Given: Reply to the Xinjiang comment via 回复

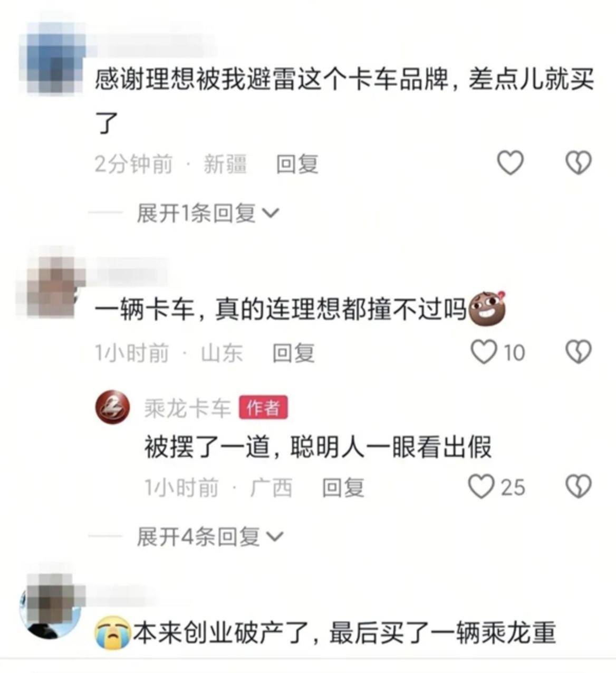Looking at the screenshot, I should click(x=297, y=164).
